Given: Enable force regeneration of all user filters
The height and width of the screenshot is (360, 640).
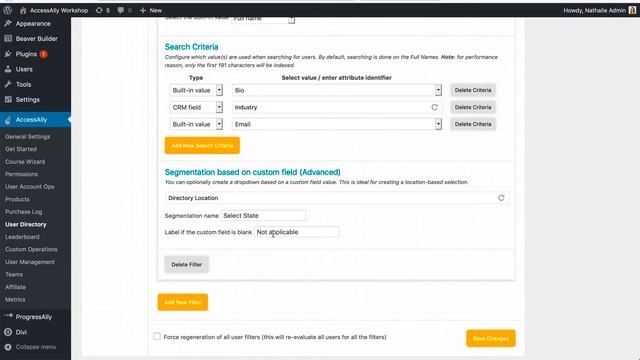Looking at the screenshot, I should point(157,336).
